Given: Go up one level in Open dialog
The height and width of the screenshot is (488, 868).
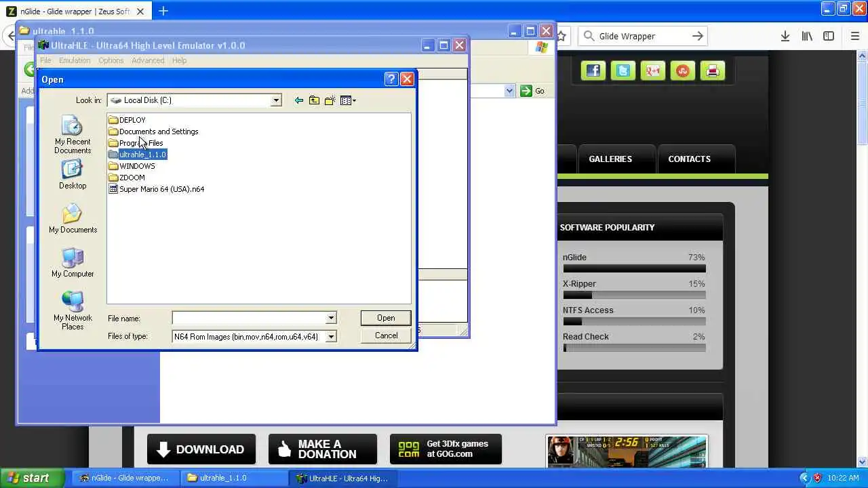Looking at the screenshot, I should coord(314,100).
